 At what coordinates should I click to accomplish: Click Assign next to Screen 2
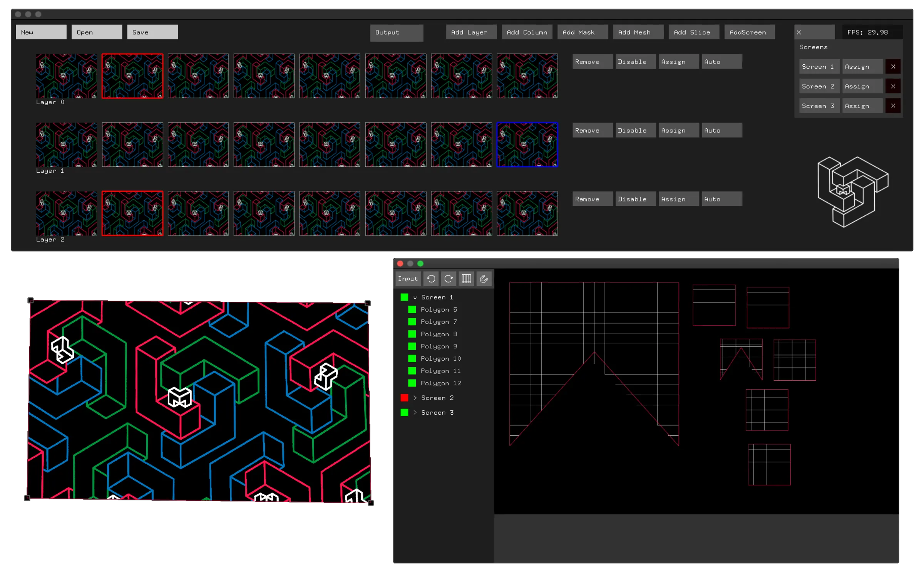pos(862,86)
